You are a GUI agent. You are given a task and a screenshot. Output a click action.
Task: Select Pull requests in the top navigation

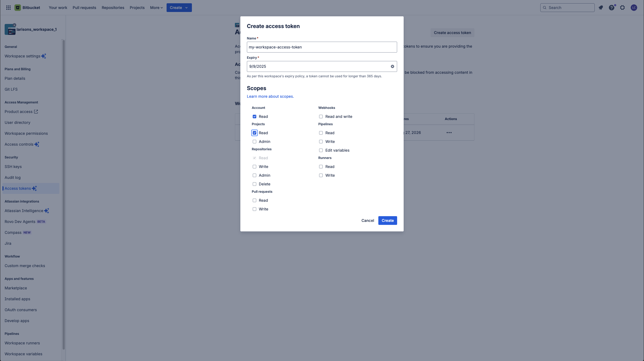[84, 7]
